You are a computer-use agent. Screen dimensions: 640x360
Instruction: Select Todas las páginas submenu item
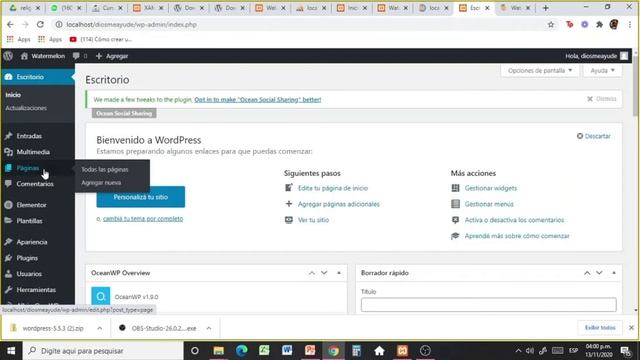pos(105,169)
